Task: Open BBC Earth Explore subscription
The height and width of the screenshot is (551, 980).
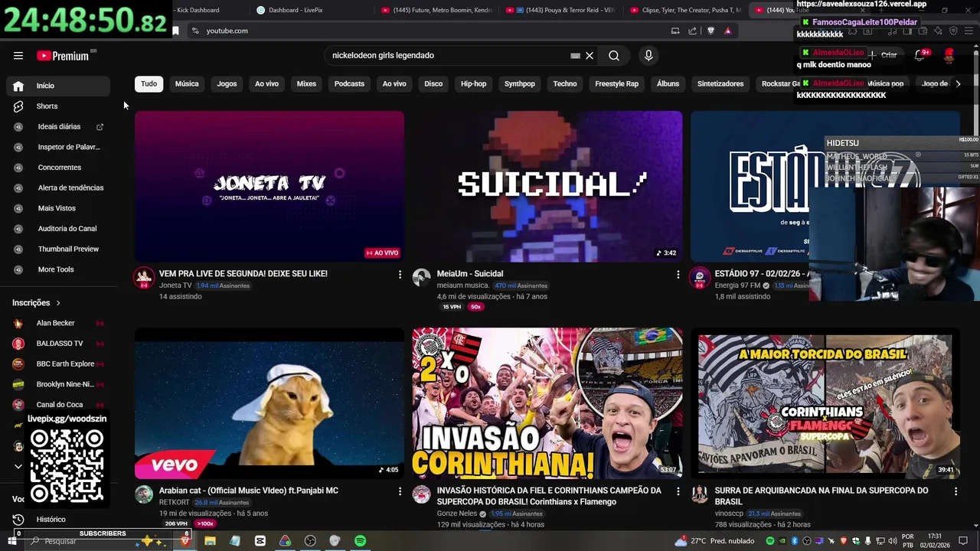Action: (58, 364)
